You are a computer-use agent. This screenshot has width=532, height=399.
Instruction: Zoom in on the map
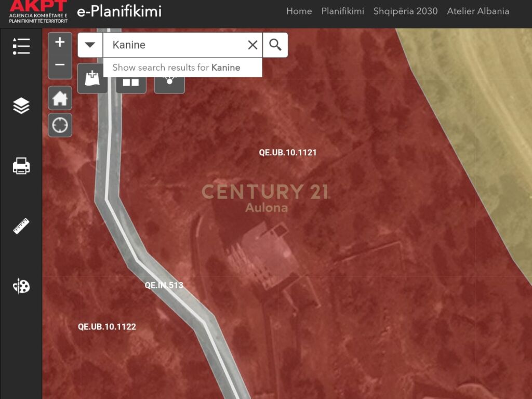[60, 42]
